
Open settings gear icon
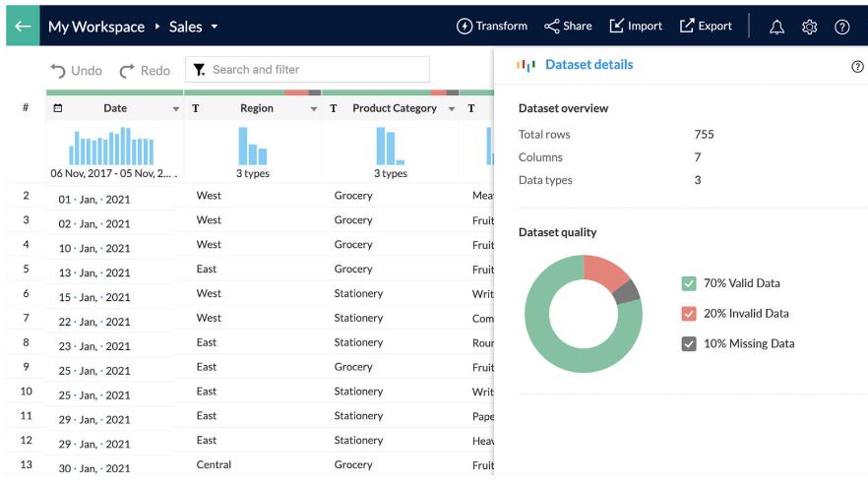(x=809, y=27)
